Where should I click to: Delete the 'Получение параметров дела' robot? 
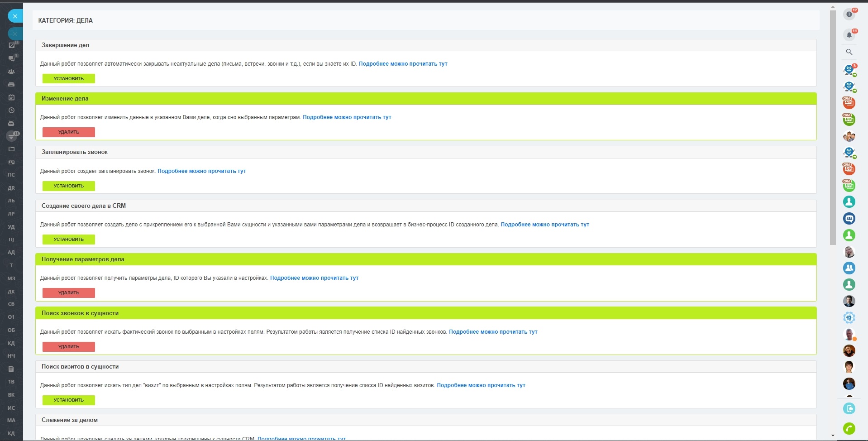coord(69,293)
